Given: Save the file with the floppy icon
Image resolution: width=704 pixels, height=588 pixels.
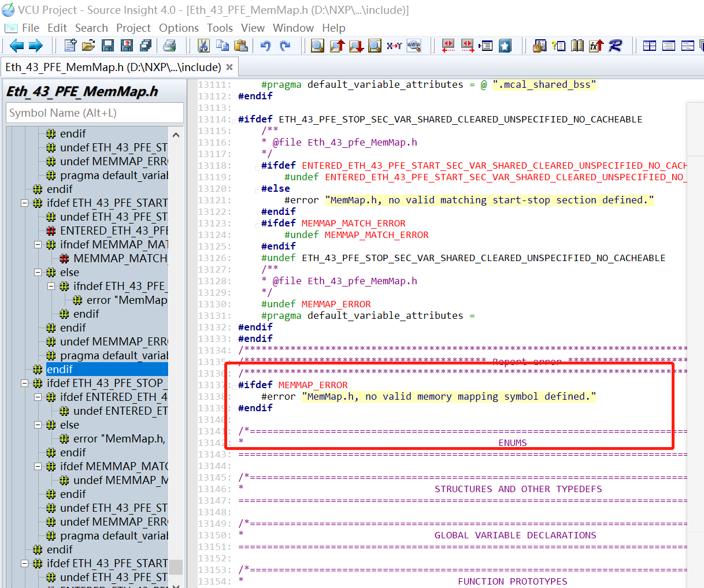Looking at the screenshot, I should coord(108,46).
